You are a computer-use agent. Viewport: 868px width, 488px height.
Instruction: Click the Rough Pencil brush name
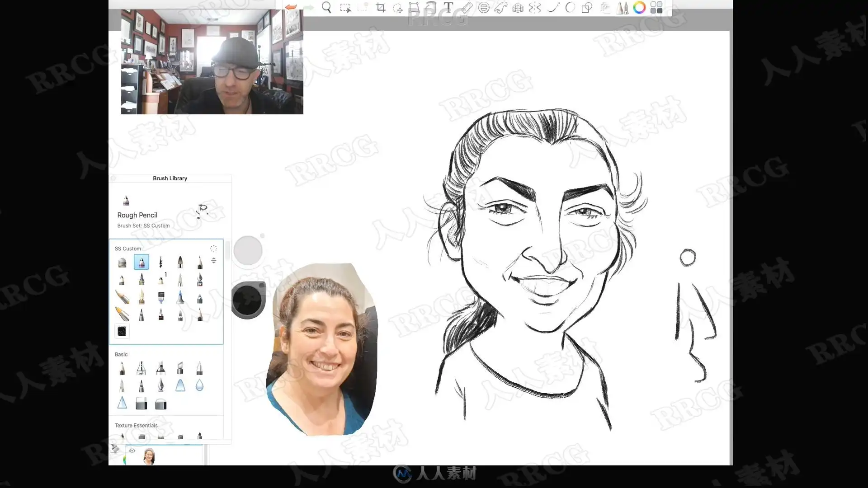point(137,215)
